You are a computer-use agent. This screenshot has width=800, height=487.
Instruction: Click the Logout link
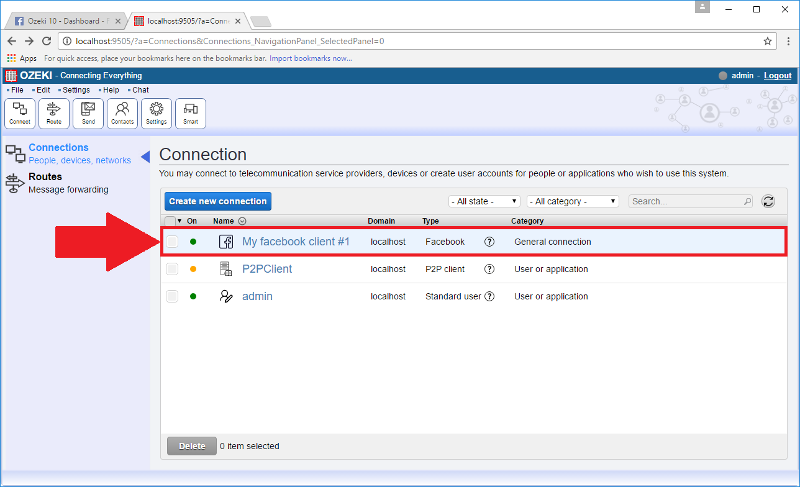(777, 76)
